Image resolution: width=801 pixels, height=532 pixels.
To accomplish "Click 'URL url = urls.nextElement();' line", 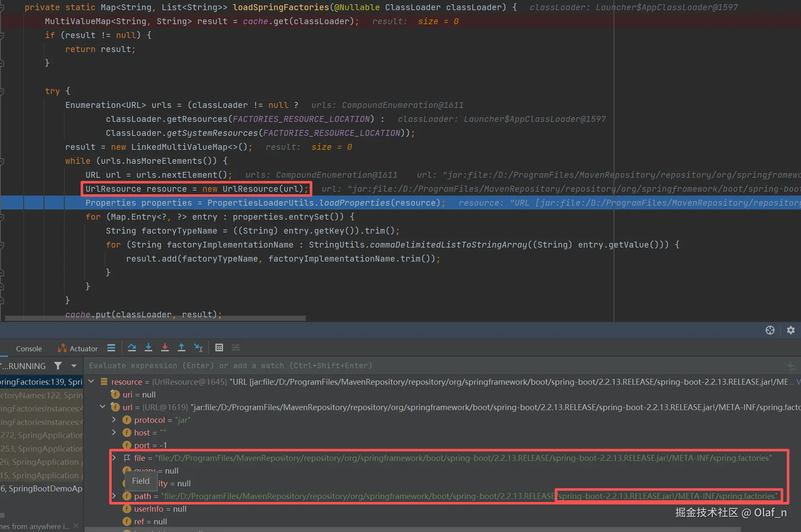I will (x=159, y=175).
